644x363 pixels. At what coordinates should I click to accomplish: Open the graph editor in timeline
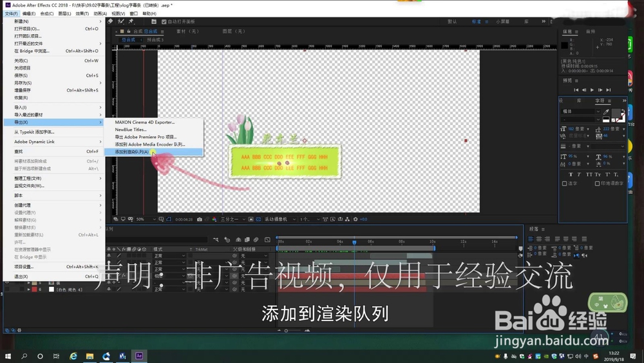coord(267,240)
